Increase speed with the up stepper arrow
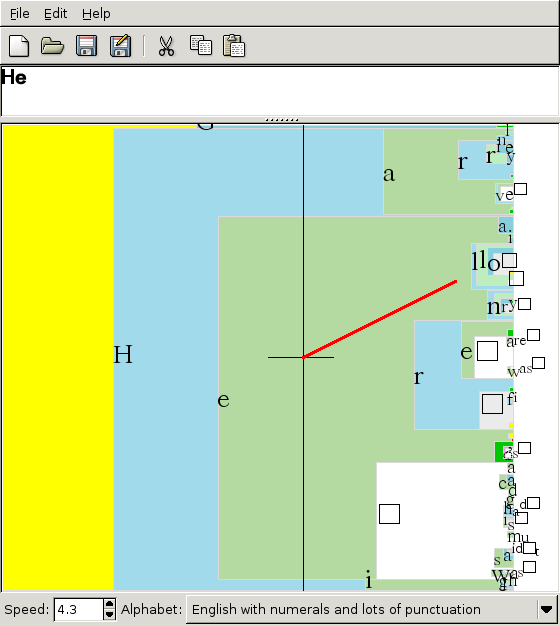The image size is (560, 626). pyautogui.click(x=109, y=604)
